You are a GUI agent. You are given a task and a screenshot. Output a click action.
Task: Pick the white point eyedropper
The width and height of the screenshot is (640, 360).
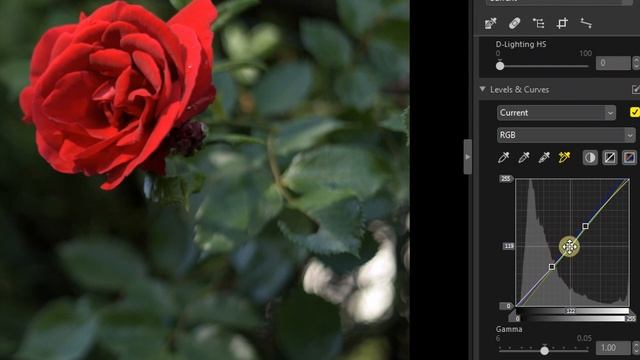(x=544, y=158)
